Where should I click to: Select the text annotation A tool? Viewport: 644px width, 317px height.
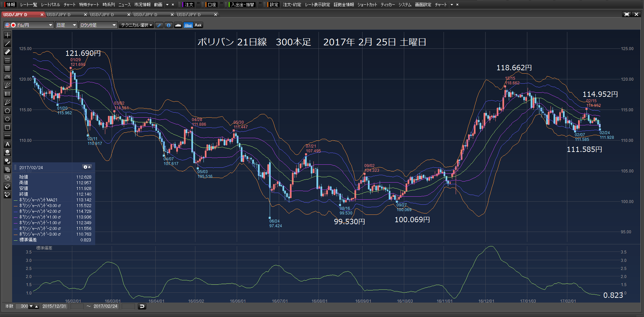coord(7,144)
